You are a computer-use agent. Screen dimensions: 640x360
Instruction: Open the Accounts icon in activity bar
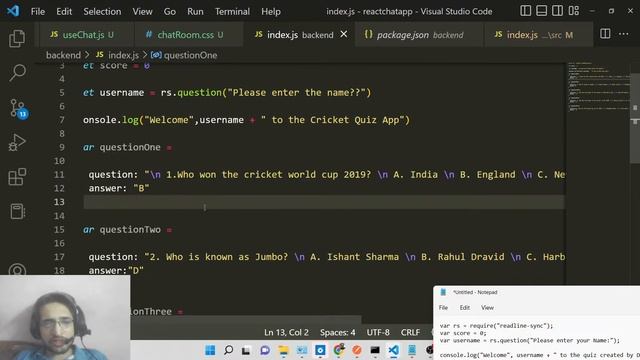pyautogui.click(x=17, y=269)
